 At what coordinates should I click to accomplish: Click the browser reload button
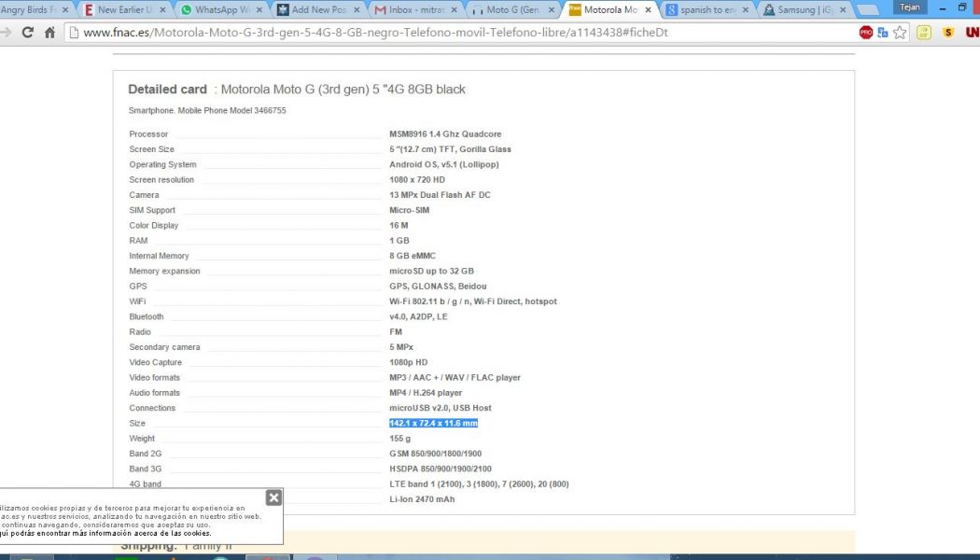27,33
